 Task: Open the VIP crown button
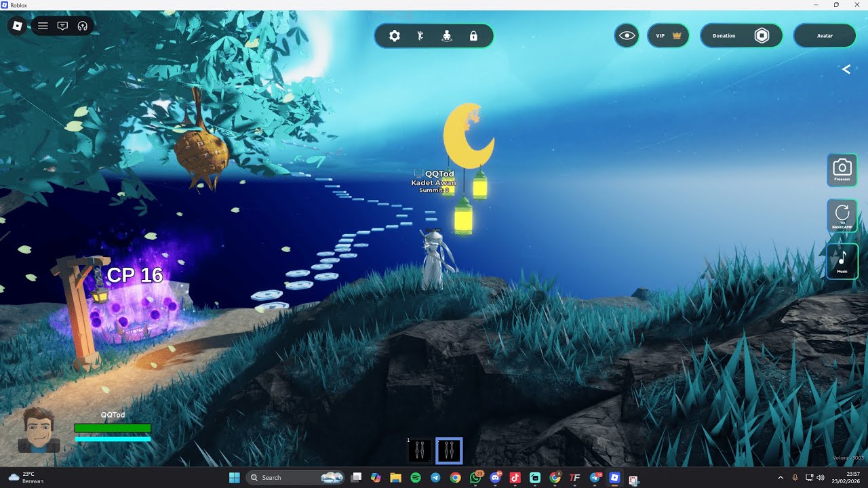click(x=668, y=36)
